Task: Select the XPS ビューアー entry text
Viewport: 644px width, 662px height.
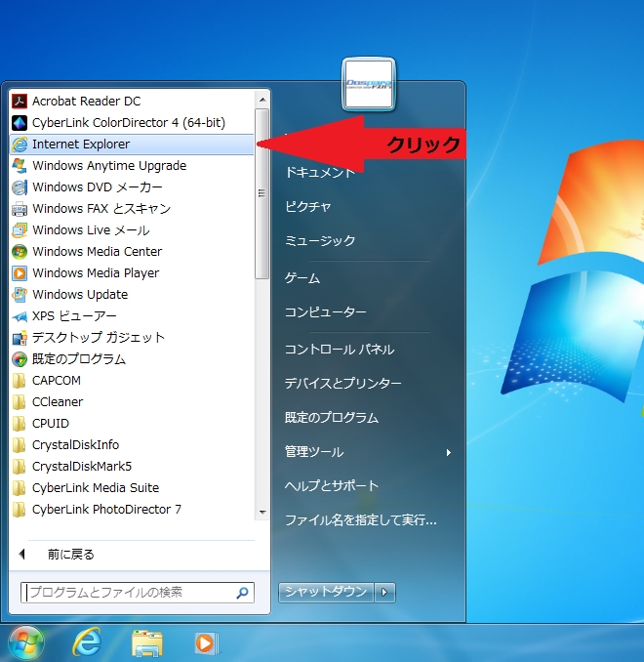Action: pyautogui.click(x=74, y=316)
